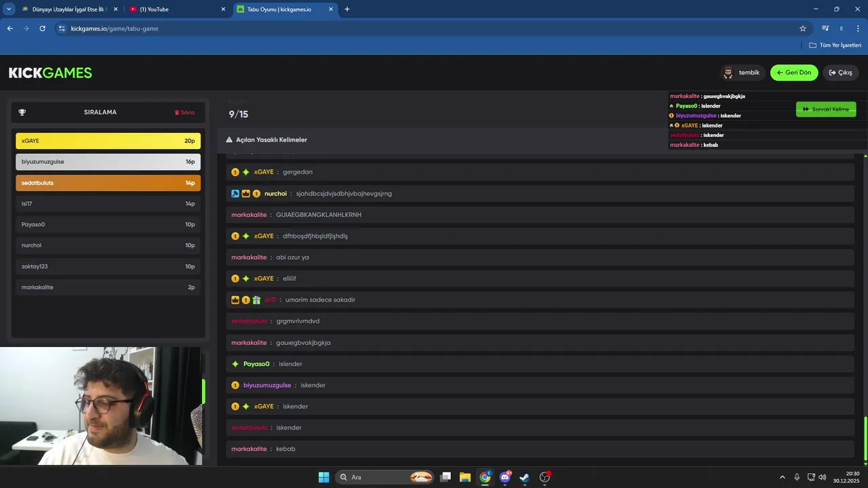Click biyuzumuzgulse username in main chat
This screenshot has width=868, height=488.
(x=267, y=386)
